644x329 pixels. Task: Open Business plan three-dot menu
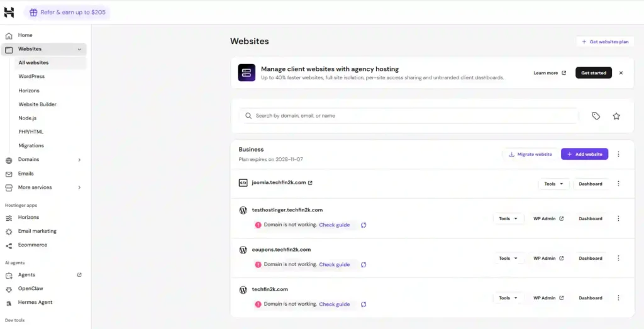click(619, 155)
